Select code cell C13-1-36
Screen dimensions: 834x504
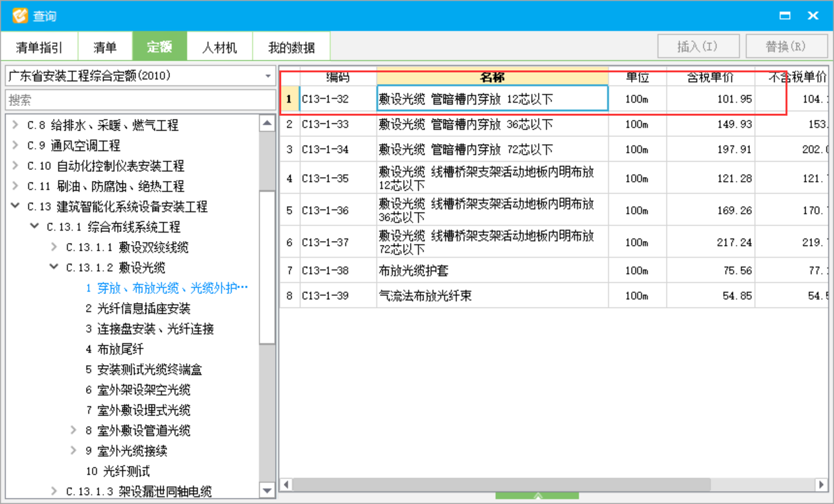pos(337,210)
